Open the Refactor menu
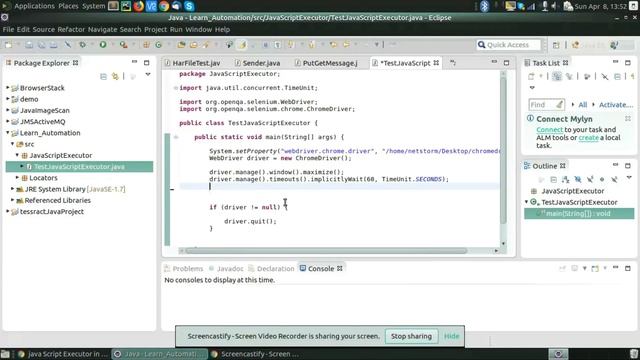The height and width of the screenshot is (360, 640). (x=71, y=29)
